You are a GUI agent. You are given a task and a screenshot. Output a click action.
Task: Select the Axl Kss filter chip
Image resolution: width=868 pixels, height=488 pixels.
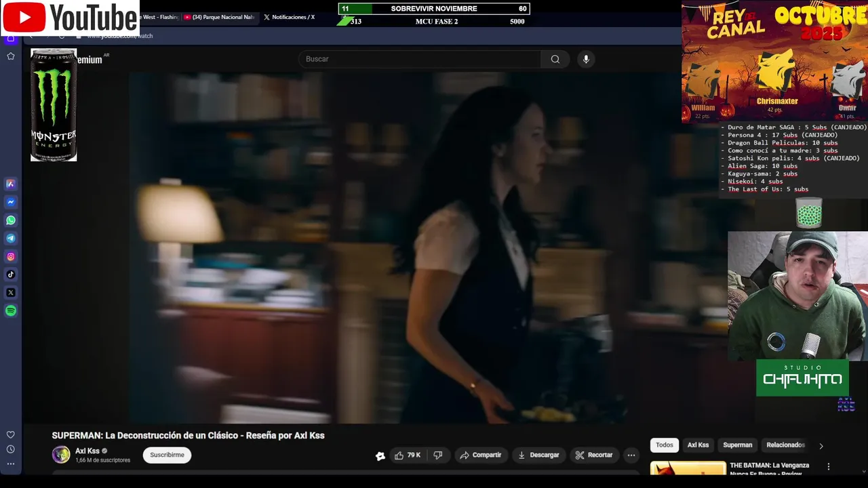point(698,445)
